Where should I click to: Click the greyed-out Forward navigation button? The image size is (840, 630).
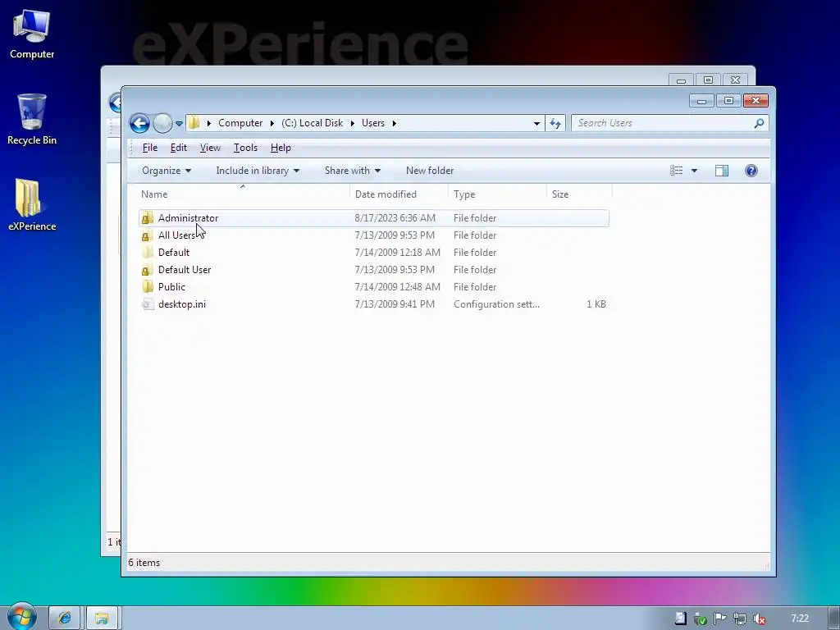tap(163, 123)
